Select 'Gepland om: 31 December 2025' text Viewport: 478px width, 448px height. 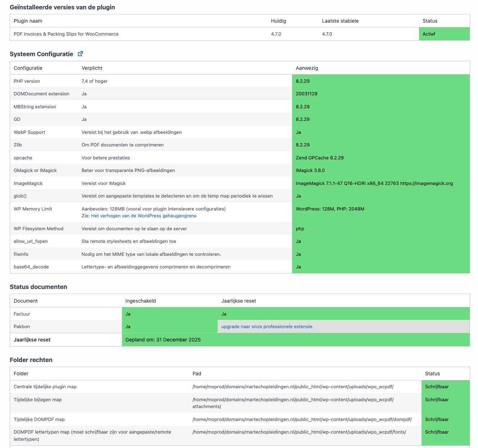163,340
